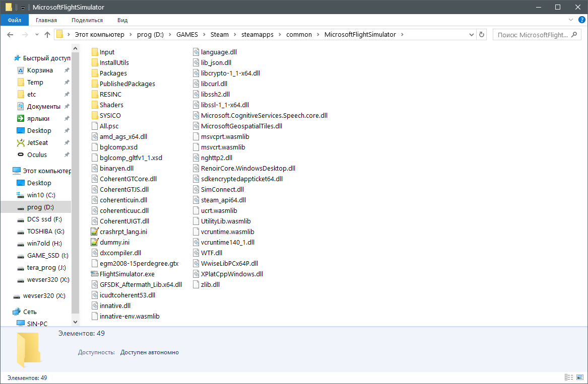The image size is (588, 384).
Task: Refresh the current folder view
Action: [482, 34]
